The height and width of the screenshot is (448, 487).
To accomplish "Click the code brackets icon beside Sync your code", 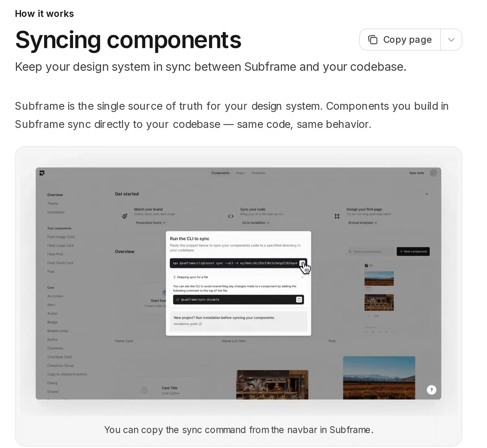I will click(231, 216).
